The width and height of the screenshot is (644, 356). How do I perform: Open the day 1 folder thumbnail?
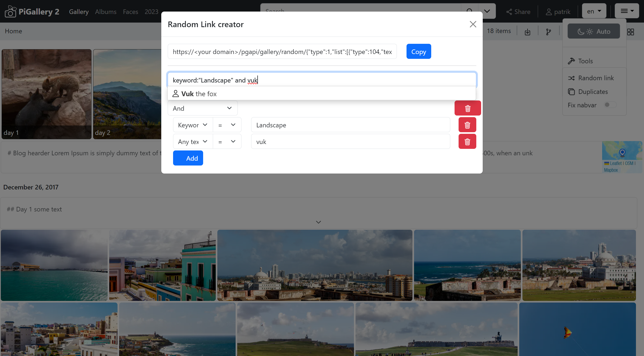pos(46,94)
